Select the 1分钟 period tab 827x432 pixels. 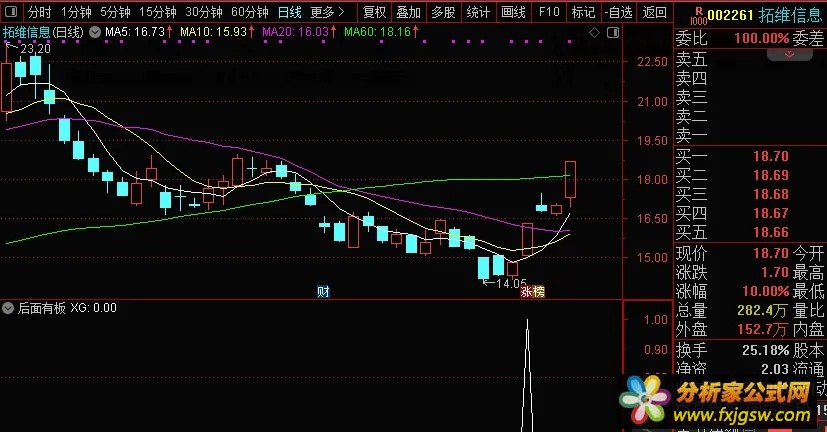(x=76, y=12)
